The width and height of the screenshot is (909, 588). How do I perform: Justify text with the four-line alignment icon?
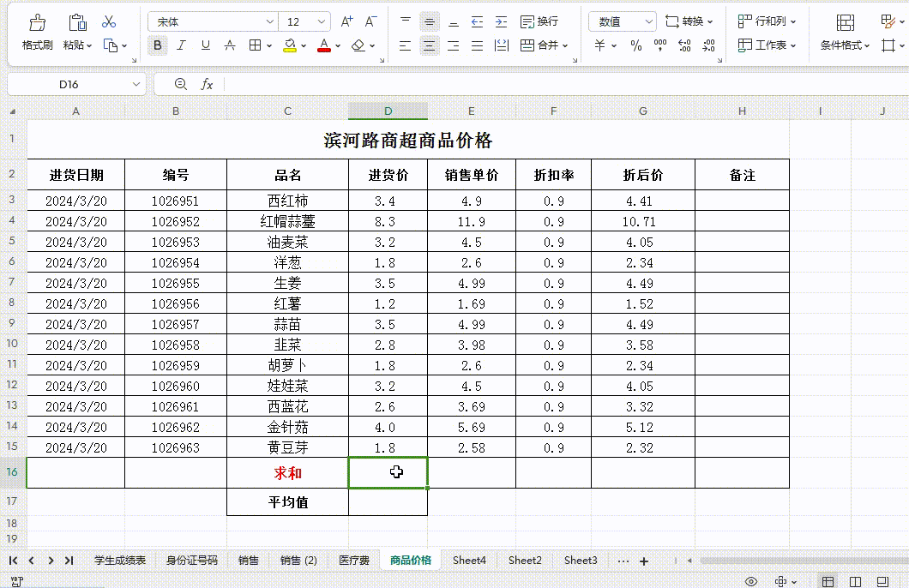click(477, 45)
